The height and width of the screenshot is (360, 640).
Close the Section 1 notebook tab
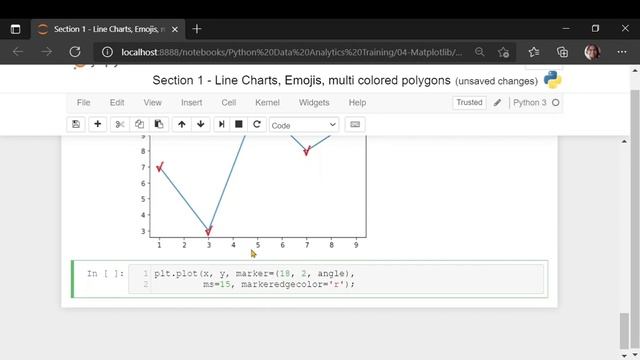pyautogui.click(x=175, y=29)
